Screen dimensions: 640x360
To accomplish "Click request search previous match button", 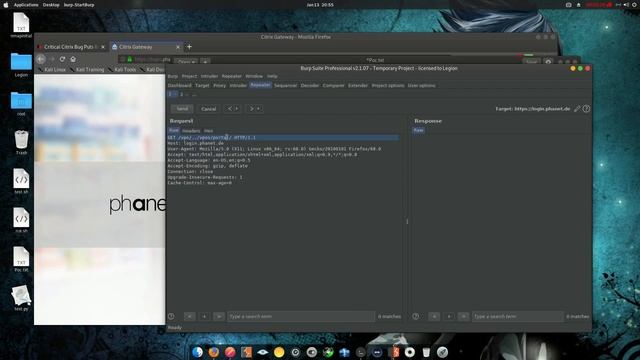I will pos(189,316).
